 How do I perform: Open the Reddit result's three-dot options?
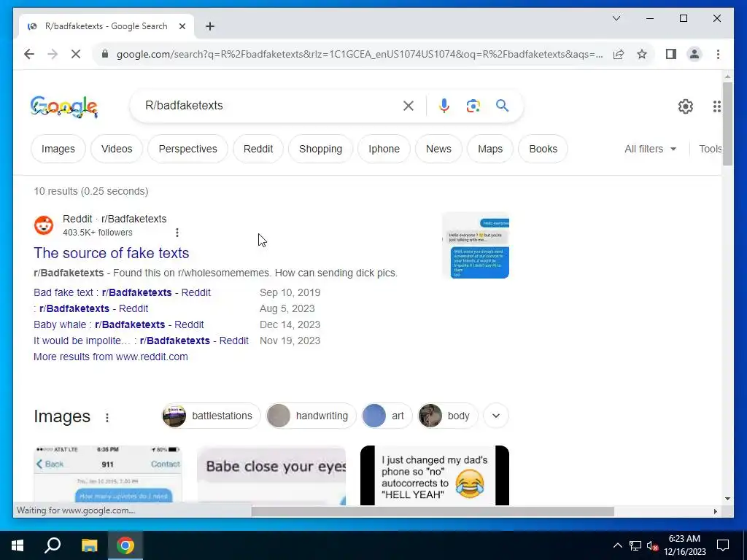pos(177,233)
